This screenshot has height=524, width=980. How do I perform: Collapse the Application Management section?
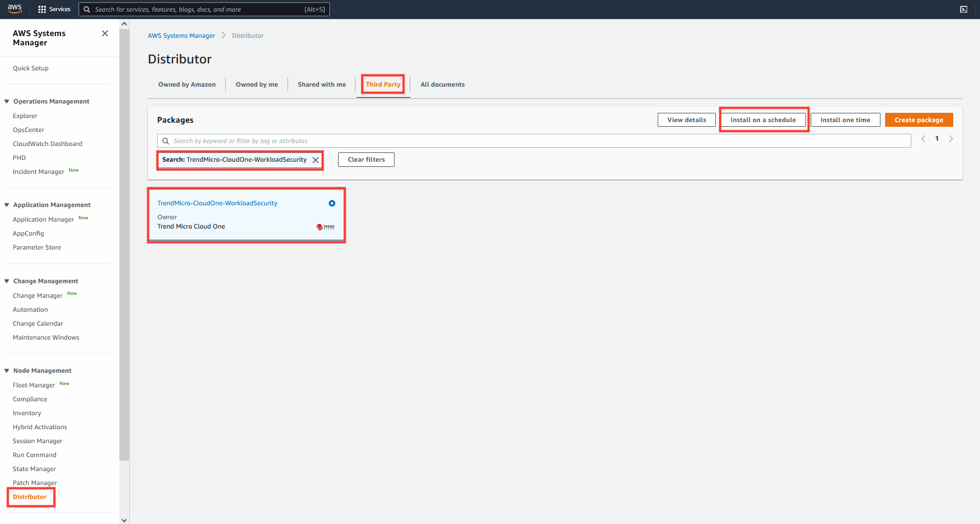tap(7, 205)
